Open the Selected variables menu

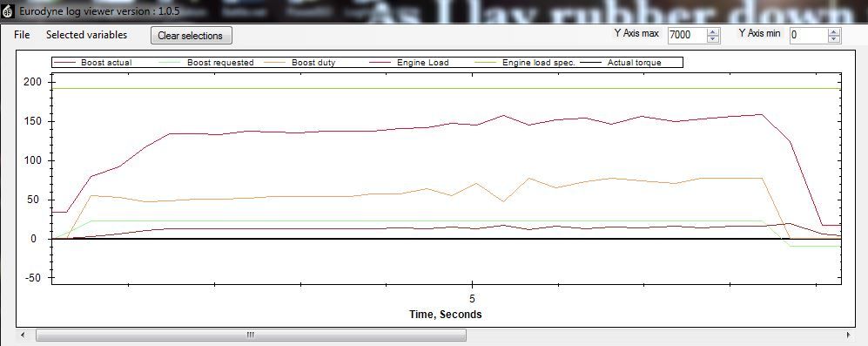(x=86, y=35)
